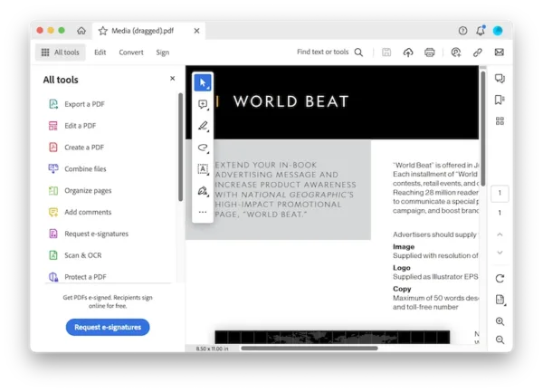The height and width of the screenshot is (392, 543).
Task: Print the document with printer icon
Action: 429,53
